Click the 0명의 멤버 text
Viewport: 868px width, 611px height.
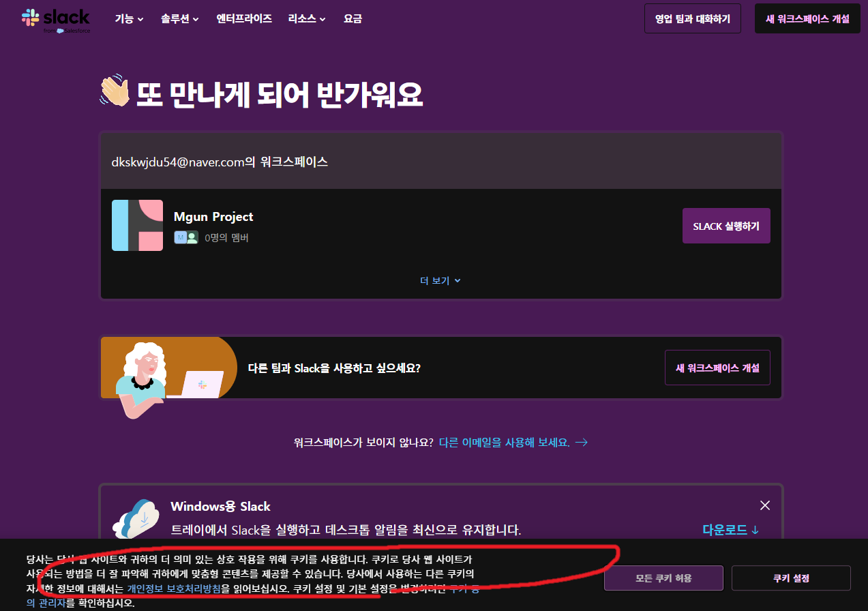(x=226, y=238)
